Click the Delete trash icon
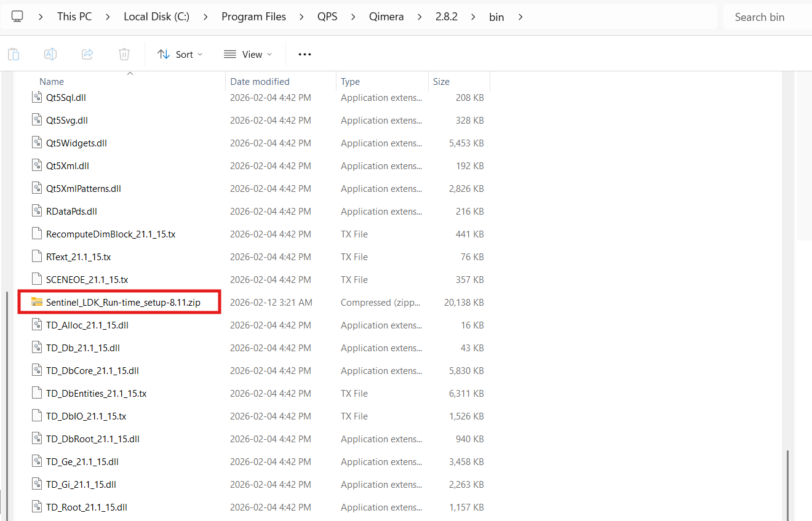This screenshot has width=812, height=521. [124, 54]
